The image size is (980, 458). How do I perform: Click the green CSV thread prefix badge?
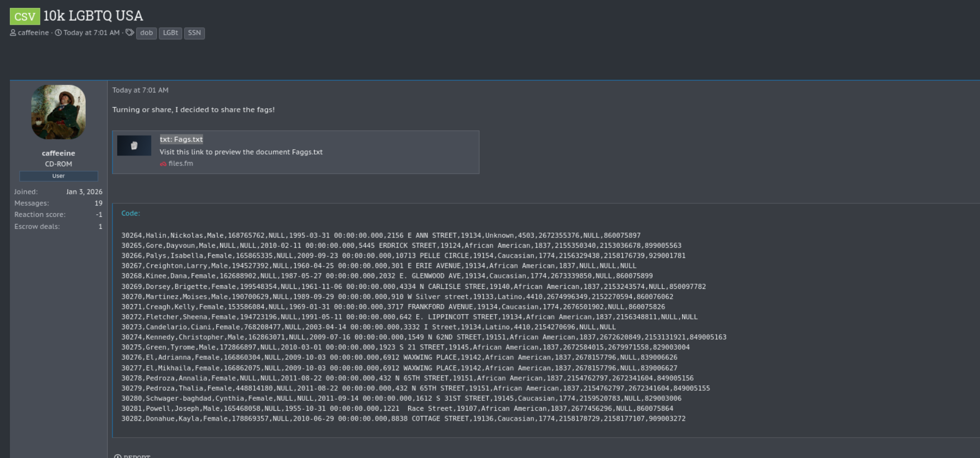click(x=25, y=16)
